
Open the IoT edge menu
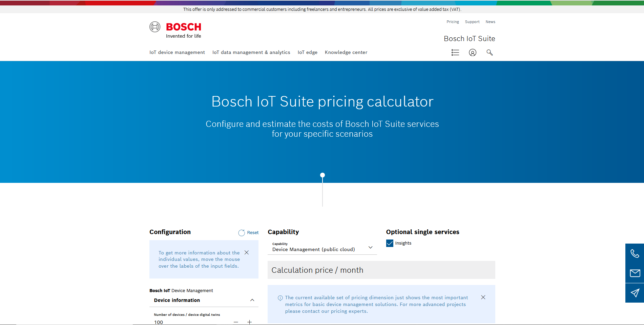click(308, 52)
